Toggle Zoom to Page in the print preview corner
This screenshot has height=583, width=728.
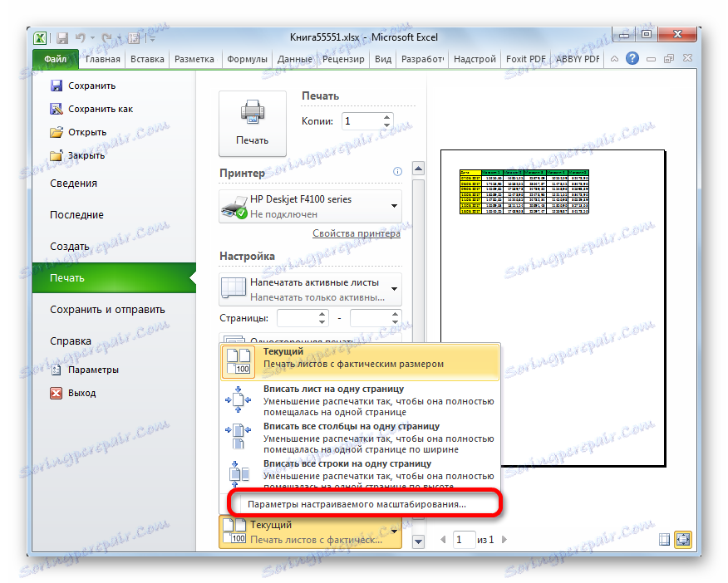[683, 539]
